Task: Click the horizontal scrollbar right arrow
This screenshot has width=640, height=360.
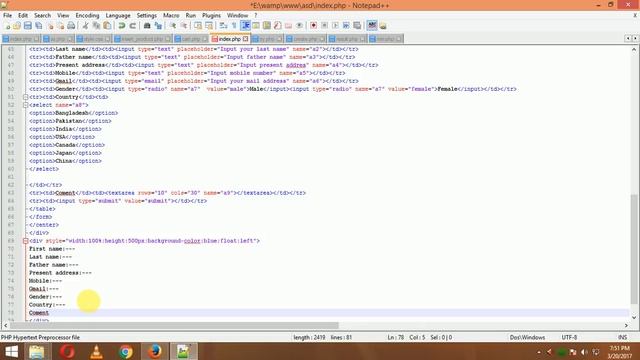Action: click(x=626, y=325)
